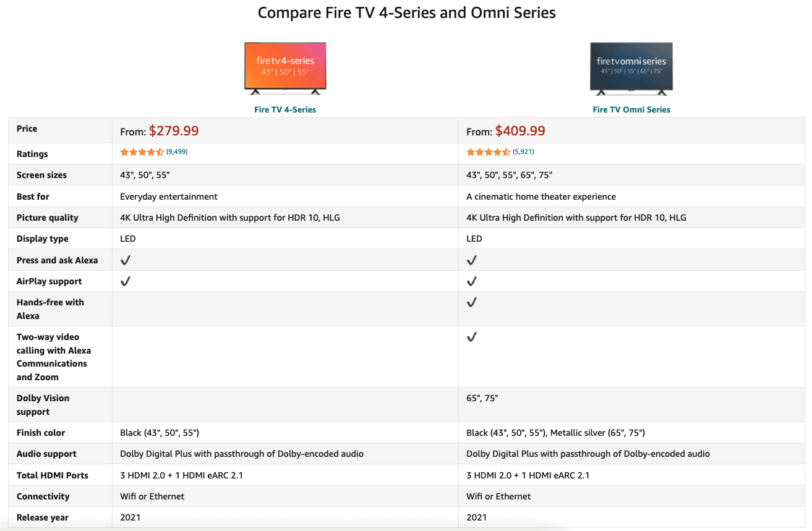This screenshot has height=531, width=812.
Task: Open the 9,499 ratings count link
Action: pos(177,151)
